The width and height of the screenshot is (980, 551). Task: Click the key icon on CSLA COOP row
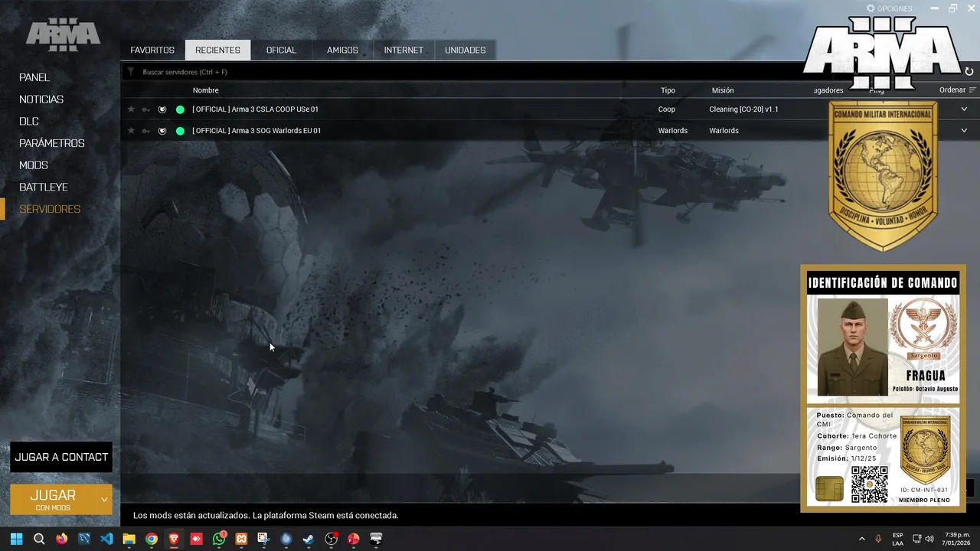(146, 109)
